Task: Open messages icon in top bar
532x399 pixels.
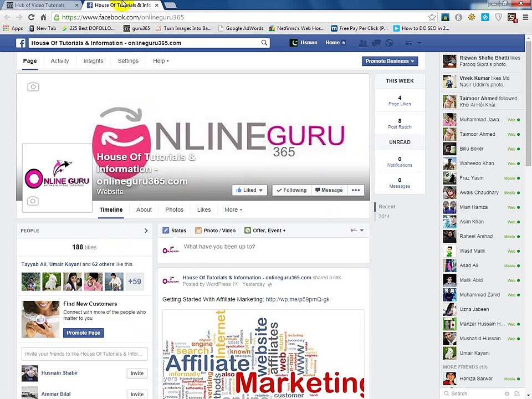Action: click(376, 43)
